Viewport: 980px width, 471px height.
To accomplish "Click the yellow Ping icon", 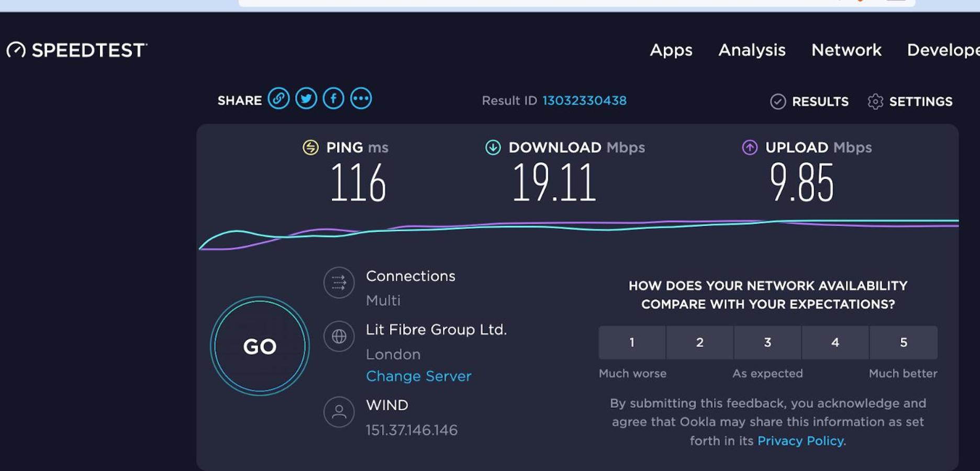I will (x=310, y=148).
